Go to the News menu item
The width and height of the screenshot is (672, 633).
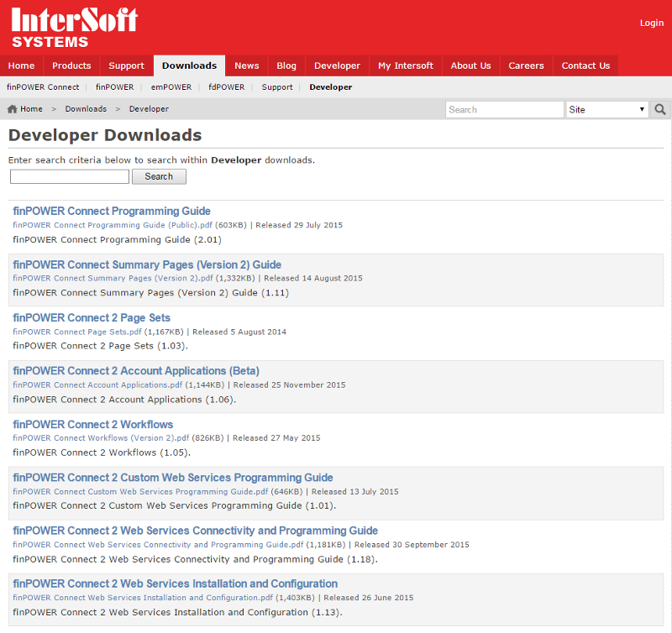[247, 66]
